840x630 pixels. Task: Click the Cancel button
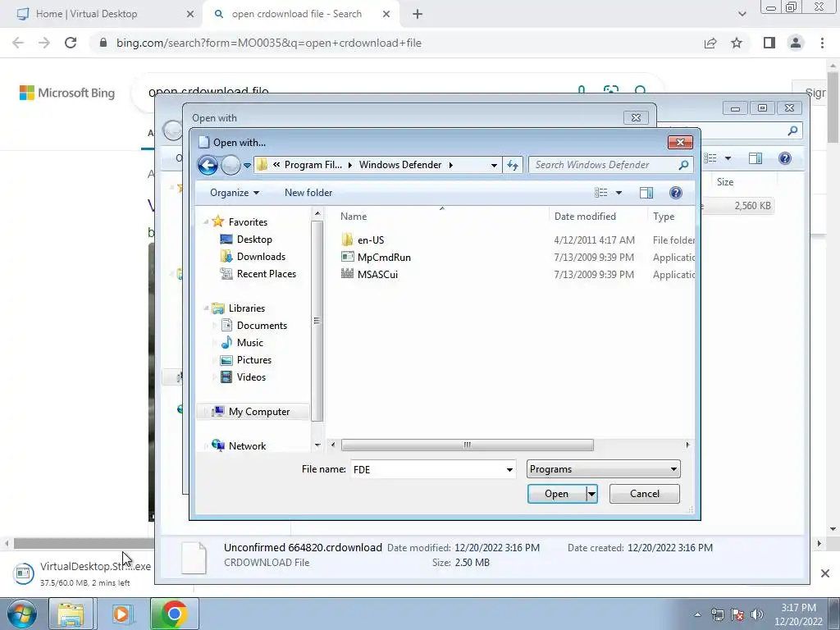(645, 494)
